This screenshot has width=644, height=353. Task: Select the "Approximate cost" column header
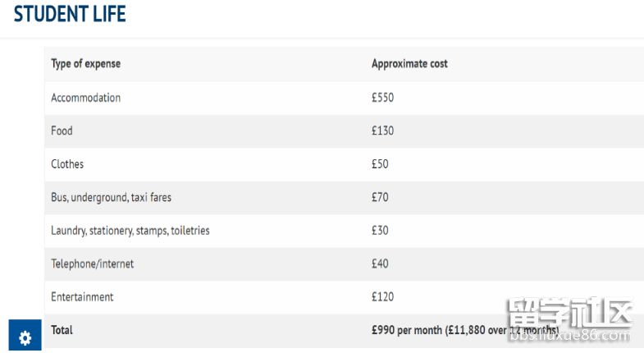coord(409,64)
